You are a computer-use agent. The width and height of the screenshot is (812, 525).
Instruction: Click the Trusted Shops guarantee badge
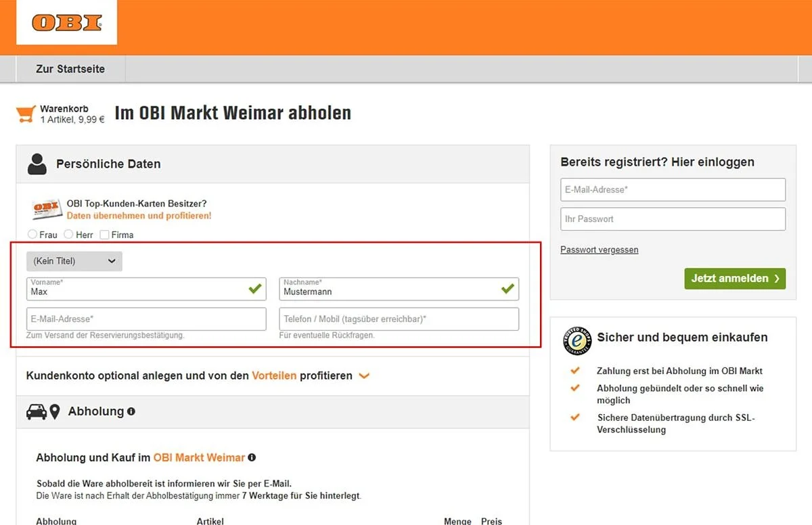[577, 341]
